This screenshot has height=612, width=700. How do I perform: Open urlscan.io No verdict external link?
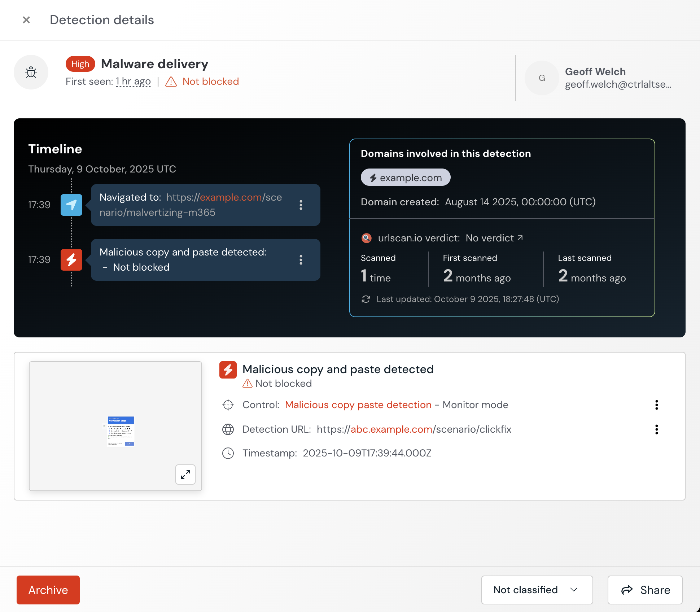pos(494,238)
